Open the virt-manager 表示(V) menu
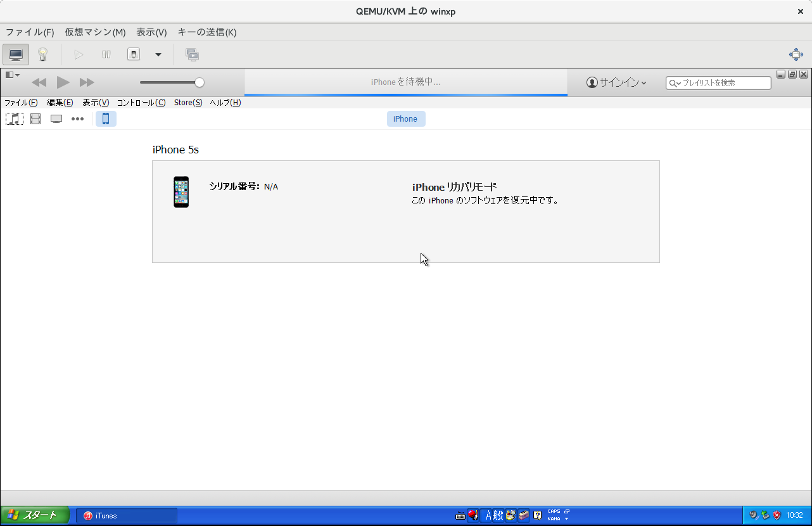The width and height of the screenshot is (812, 526). coord(151,32)
